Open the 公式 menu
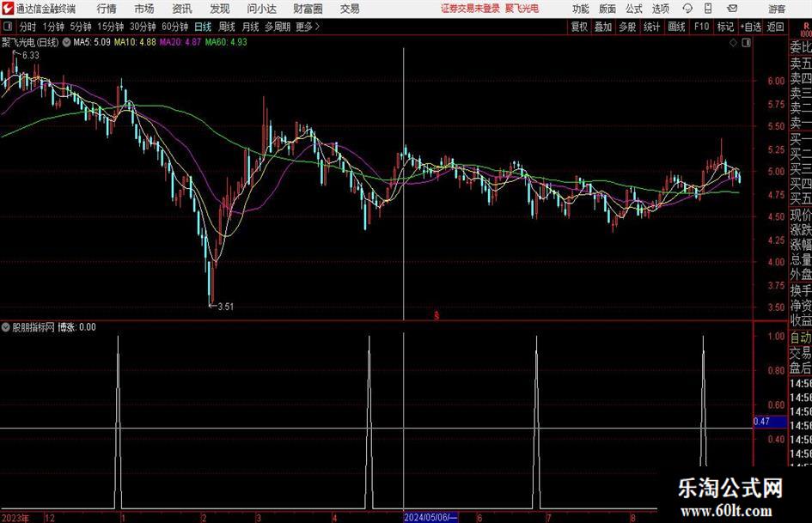812x523 pixels. click(x=634, y=9)
